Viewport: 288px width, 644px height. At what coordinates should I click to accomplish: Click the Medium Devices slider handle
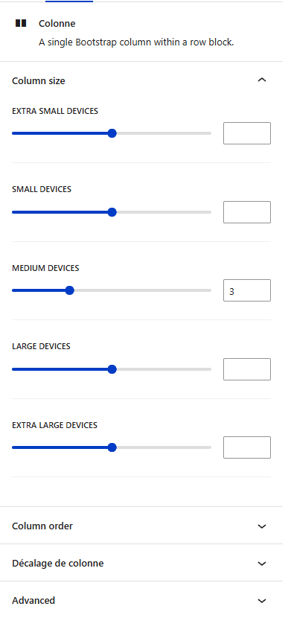pyautogui.click(x=70, y=291)
